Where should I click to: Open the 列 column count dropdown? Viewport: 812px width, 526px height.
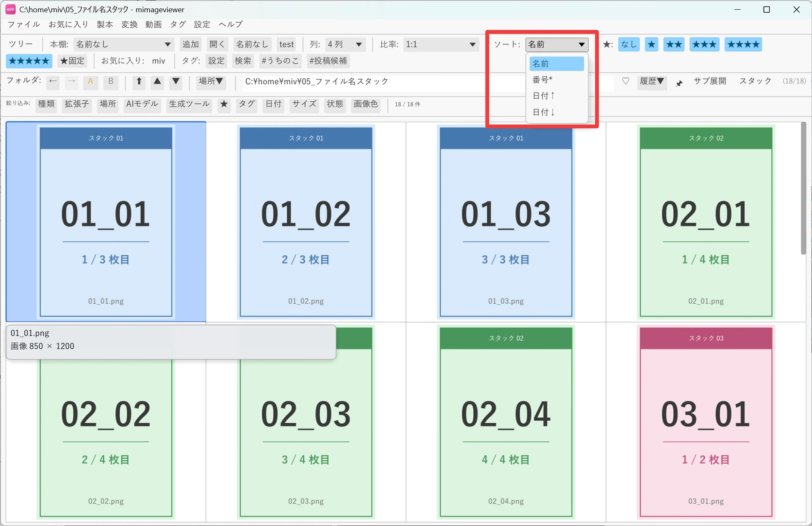click(346, 44)
